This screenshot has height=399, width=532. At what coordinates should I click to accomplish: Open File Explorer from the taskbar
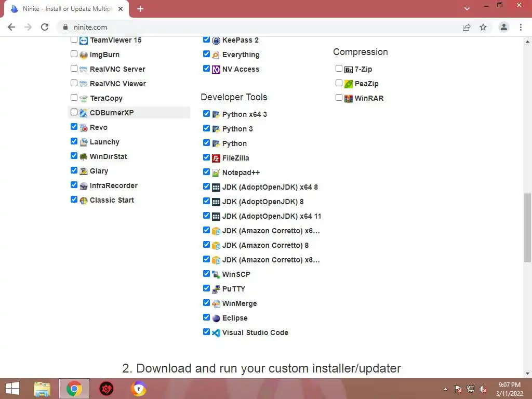pyautogui.click(x=42, y=389)
